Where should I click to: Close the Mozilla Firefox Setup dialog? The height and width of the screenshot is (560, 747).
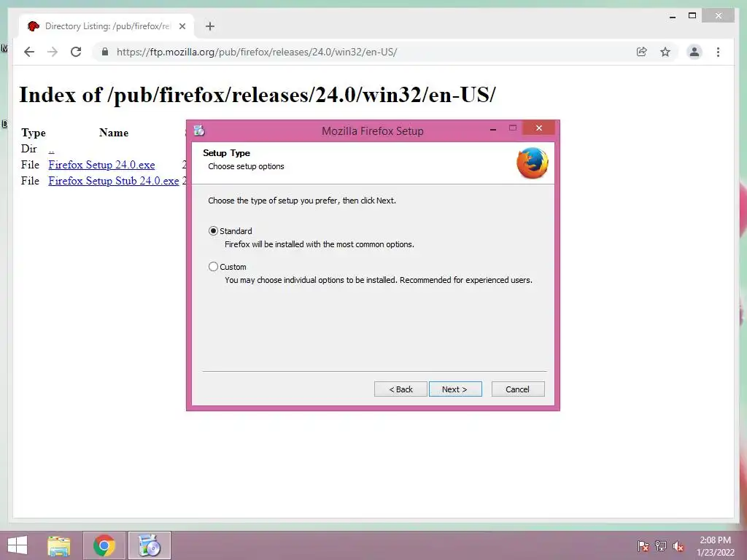pyautogui.click(x=539, y=128)
